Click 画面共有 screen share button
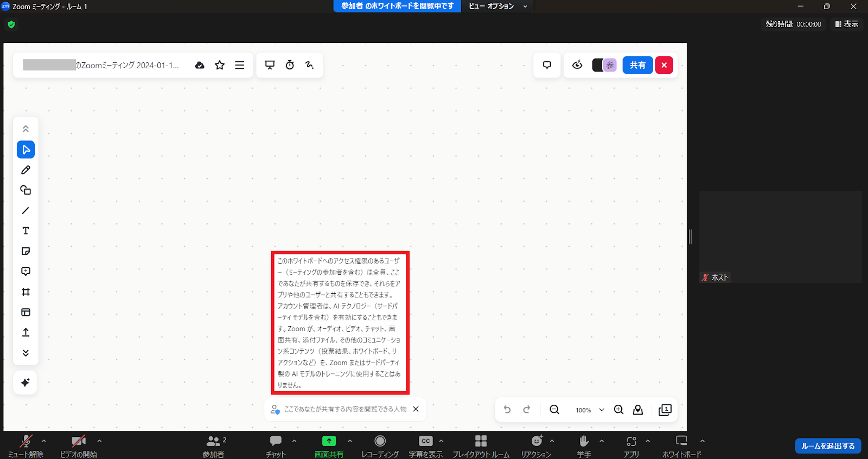This screenshot has width=868, height=459. [329, 446]
